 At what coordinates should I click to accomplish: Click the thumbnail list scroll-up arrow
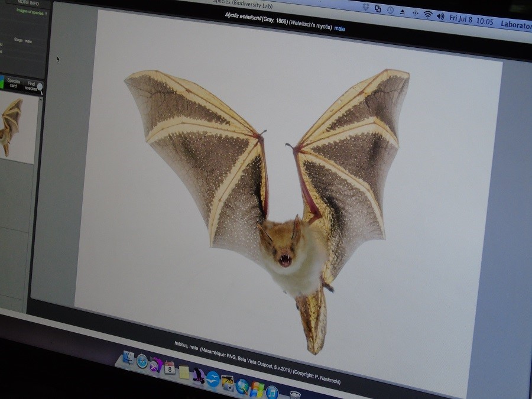[40, 99]
